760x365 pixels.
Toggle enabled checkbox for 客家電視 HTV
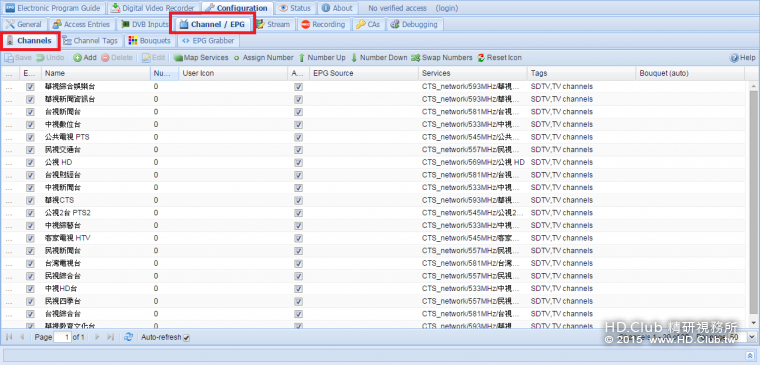(31, 238)
